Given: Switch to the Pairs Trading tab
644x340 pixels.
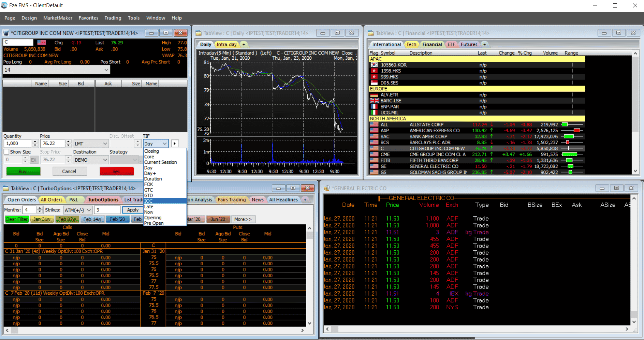Looking at the screenshot, I should click(x=232, y=200).
